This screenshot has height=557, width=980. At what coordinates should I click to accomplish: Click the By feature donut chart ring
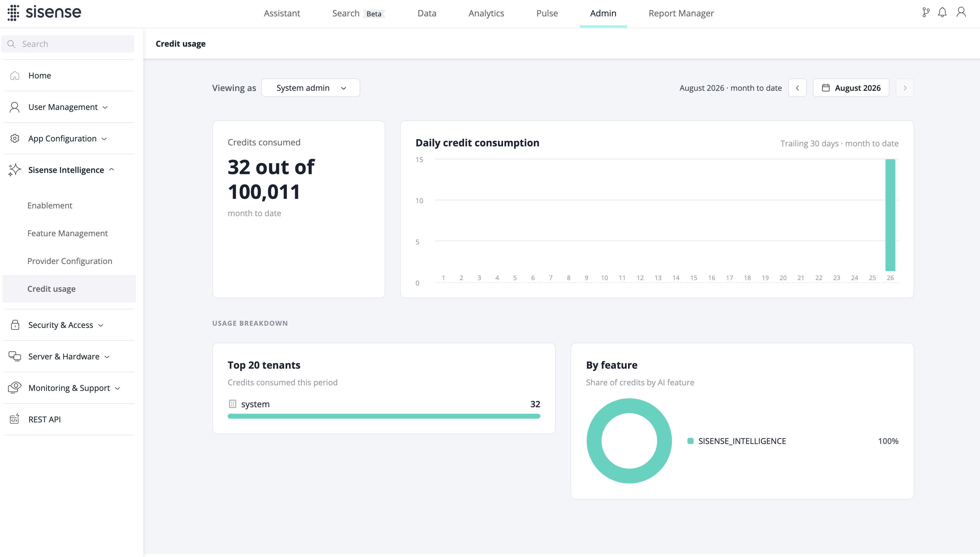[594, 441]
